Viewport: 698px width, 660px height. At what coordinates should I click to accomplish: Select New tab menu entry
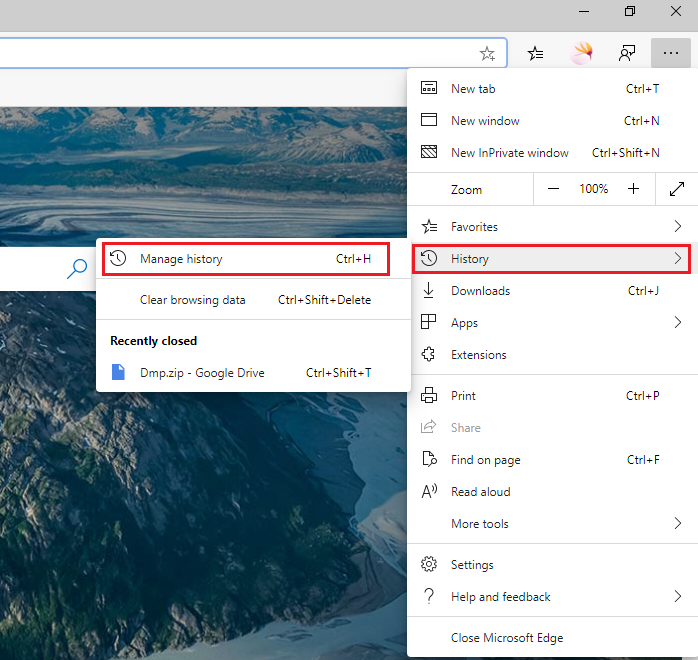pos(552,89)
